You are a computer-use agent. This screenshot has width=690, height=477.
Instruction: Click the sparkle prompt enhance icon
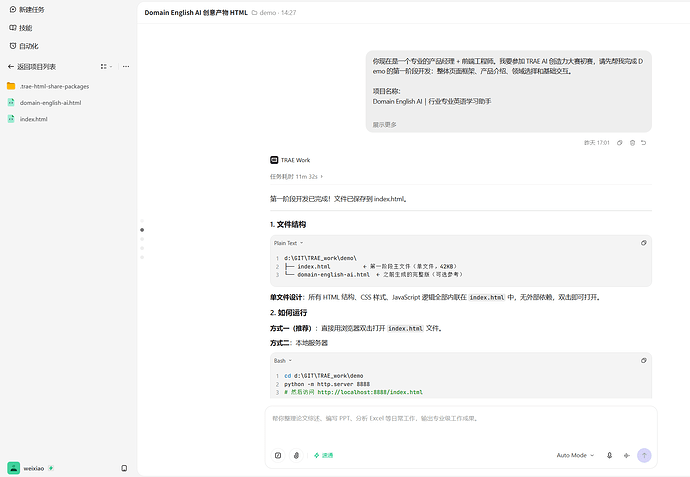pos(627,455)
